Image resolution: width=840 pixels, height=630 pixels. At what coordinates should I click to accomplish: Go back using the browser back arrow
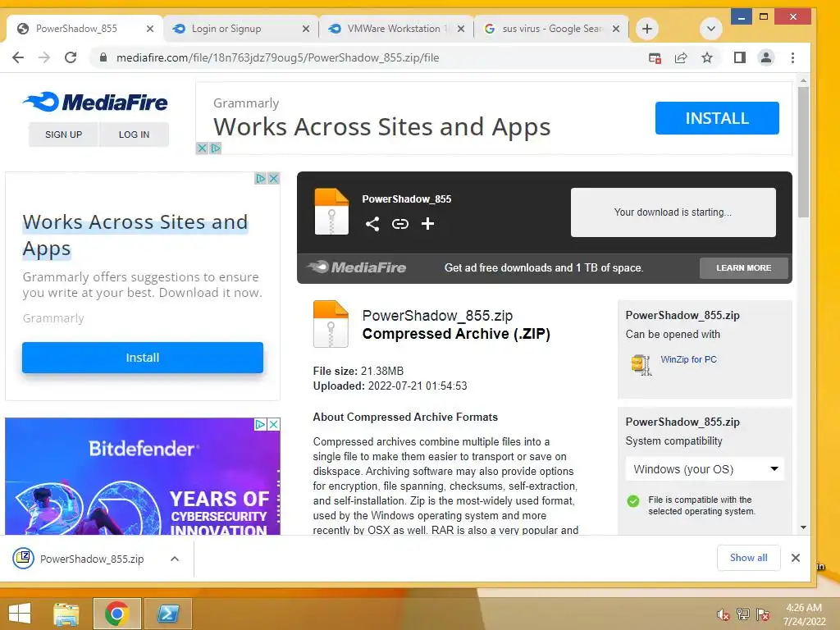18,58
